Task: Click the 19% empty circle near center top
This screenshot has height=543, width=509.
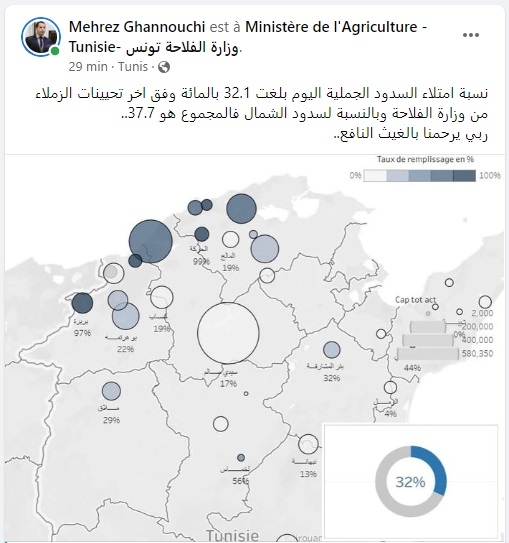Action: pos(231,239)
